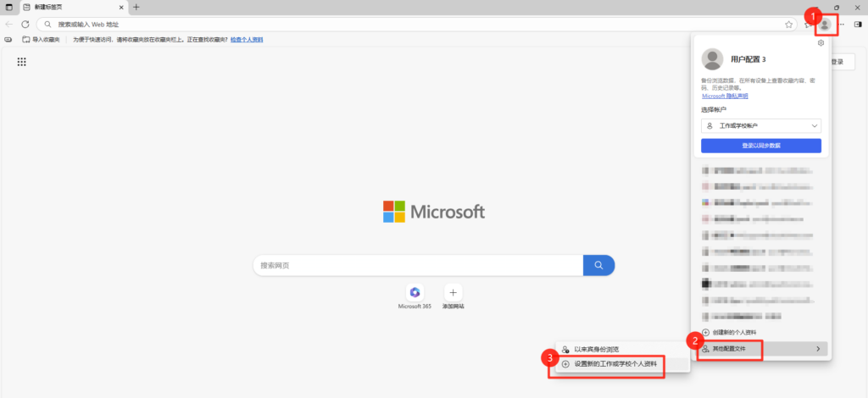The image size is (868, 398).
Task: Expand the 其他配置文件 submenu
Action: click(761, 349)
